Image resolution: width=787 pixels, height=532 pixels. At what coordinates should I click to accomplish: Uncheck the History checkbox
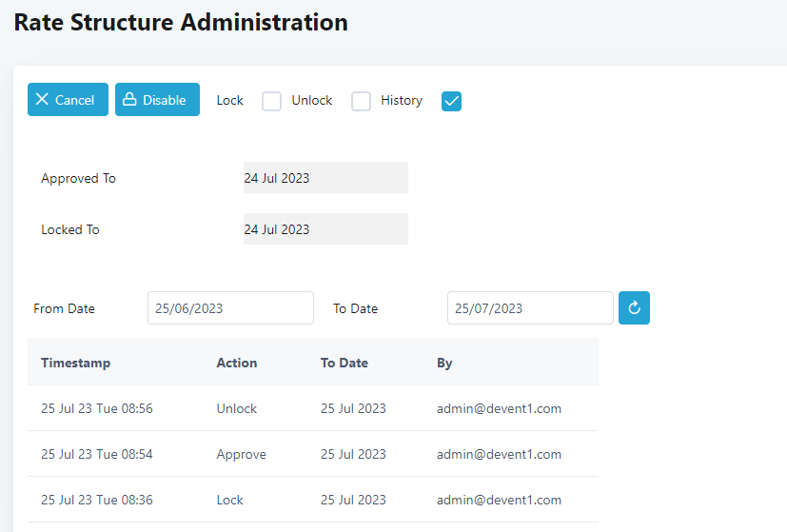coord(451,101)
